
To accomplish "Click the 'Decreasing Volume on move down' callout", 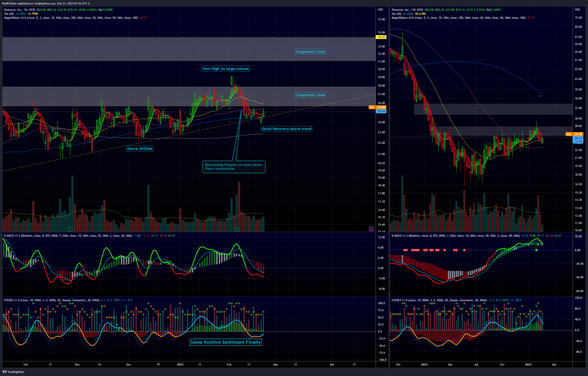I will point(234,167).
